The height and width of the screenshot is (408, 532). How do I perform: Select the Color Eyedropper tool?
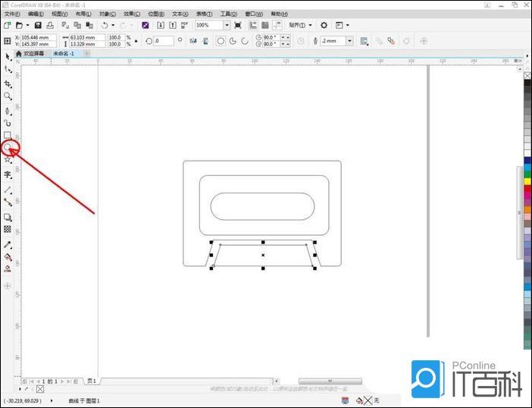point(8,244)
